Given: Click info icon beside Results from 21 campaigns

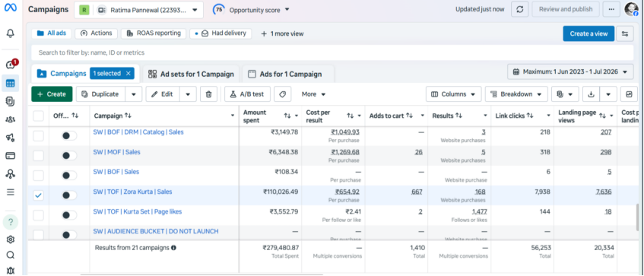Looking at the screenshot, I should pyautogui.click(x=173, y=248).
